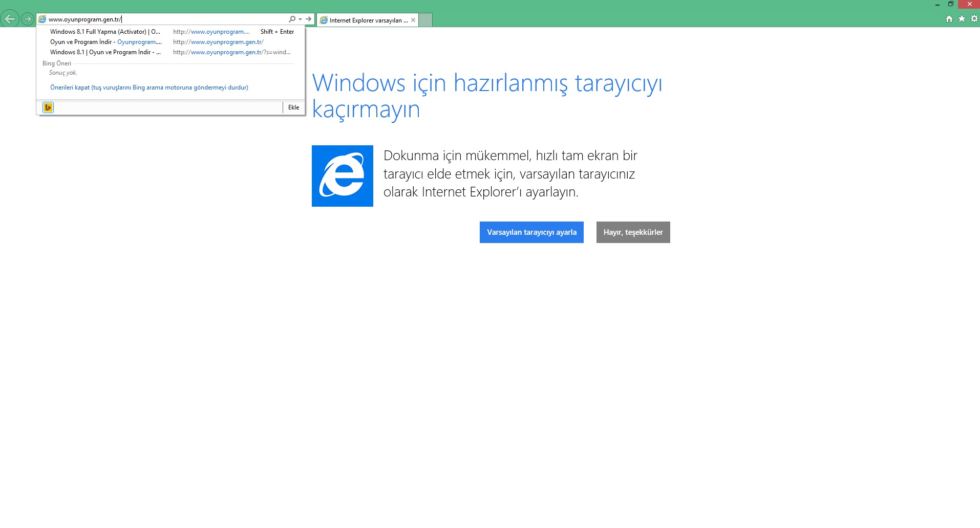Click the heading Windows için hazırlanmış tarayıcıyı kaçırmayın
This screenshot has height=528, width=980.
click(x=487, y=96)
